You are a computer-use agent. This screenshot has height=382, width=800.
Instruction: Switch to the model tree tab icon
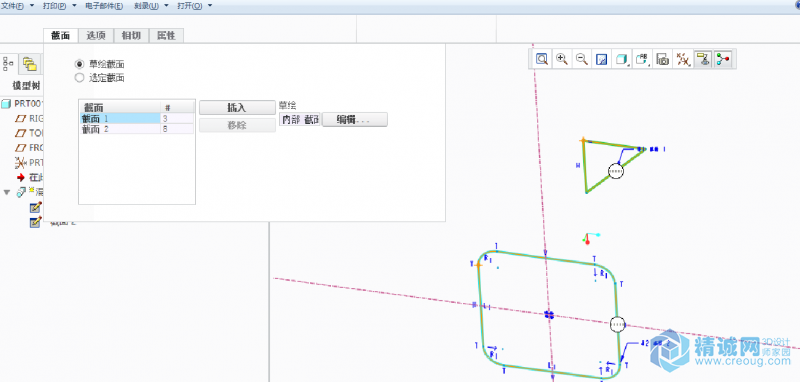9,64
